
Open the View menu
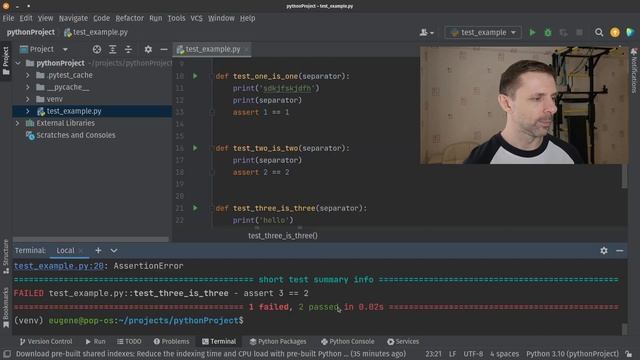[x=45, y=18]
